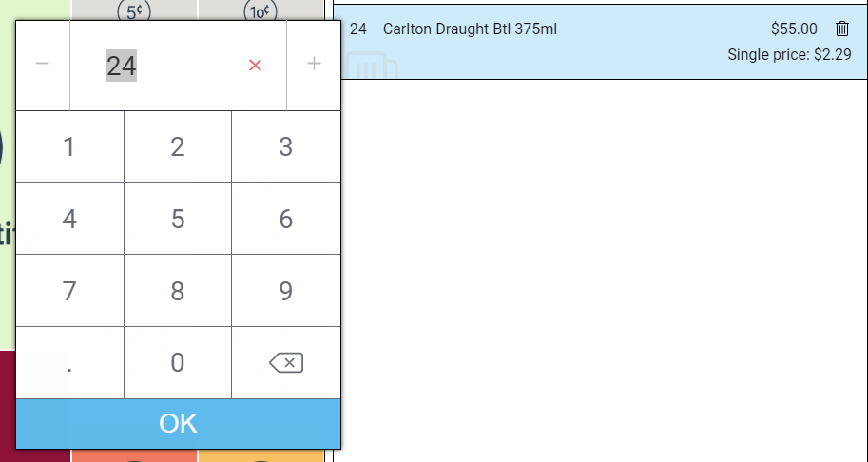Screen dimensions: 868x462
Task: Tap digit 6 on keypad
Action: click(285, 219)
